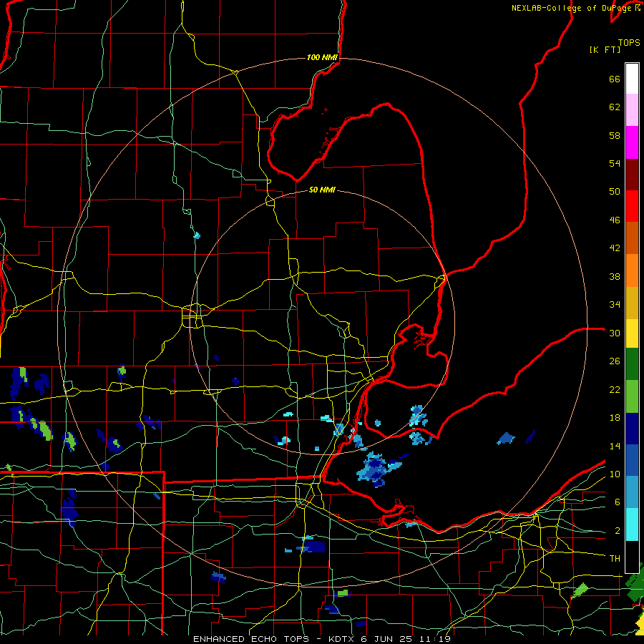Select the light green legend swatch
Screen dimensions: 644x644
coord(632,396)
